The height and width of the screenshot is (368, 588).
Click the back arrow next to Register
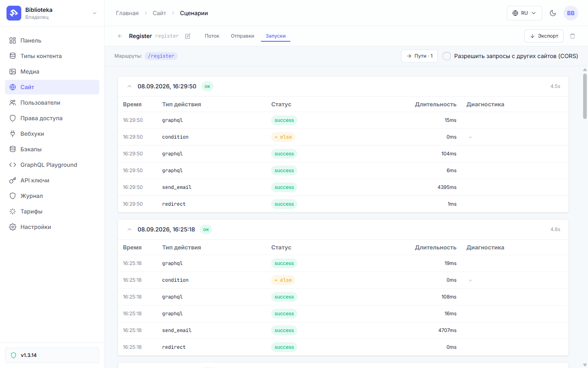coord(120,36)
